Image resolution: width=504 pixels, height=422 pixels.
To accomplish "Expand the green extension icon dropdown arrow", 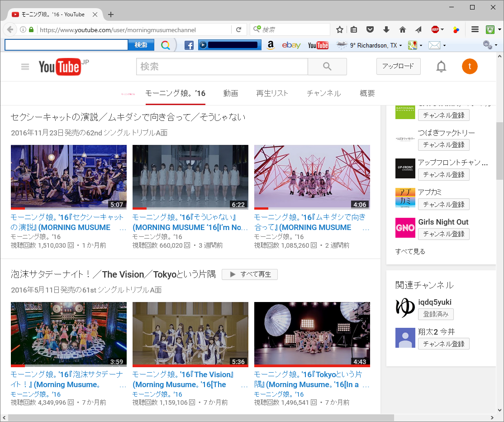I will [499, 29].
